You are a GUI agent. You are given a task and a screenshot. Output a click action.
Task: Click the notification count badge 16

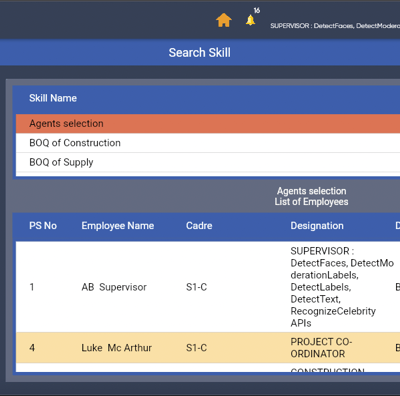tap(257, 10)
